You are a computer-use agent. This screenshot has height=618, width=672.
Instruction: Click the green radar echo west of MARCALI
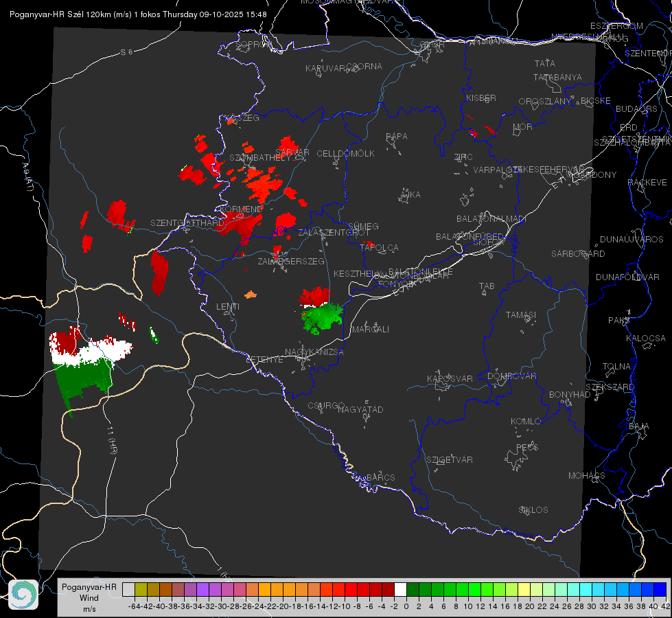tap(323, 318)
